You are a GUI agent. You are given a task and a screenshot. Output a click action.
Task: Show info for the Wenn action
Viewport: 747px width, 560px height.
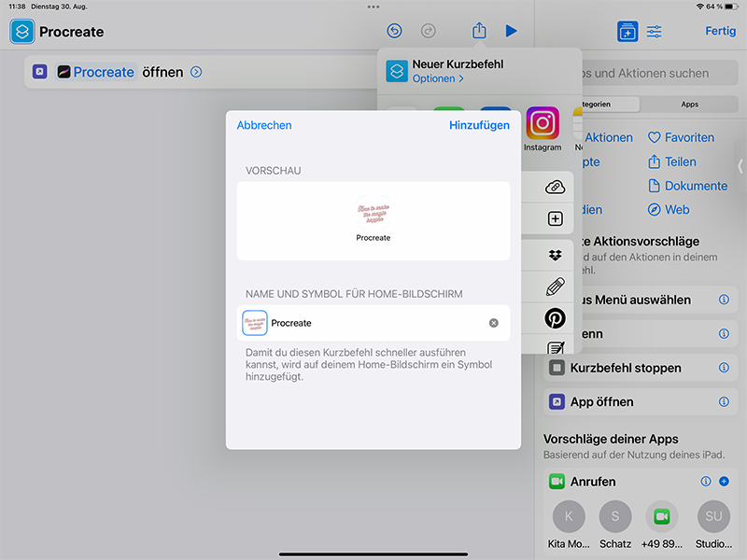coord(724,334)
